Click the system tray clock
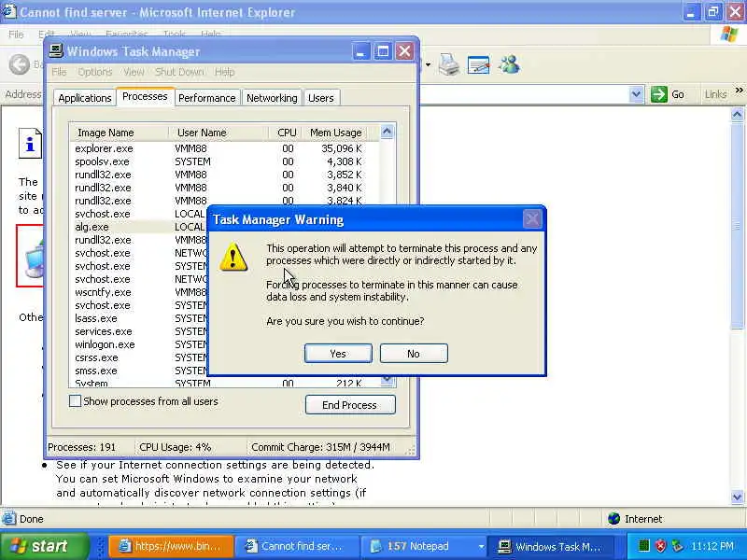This screenshot has height=560, width=747. [x=712, y=546]
